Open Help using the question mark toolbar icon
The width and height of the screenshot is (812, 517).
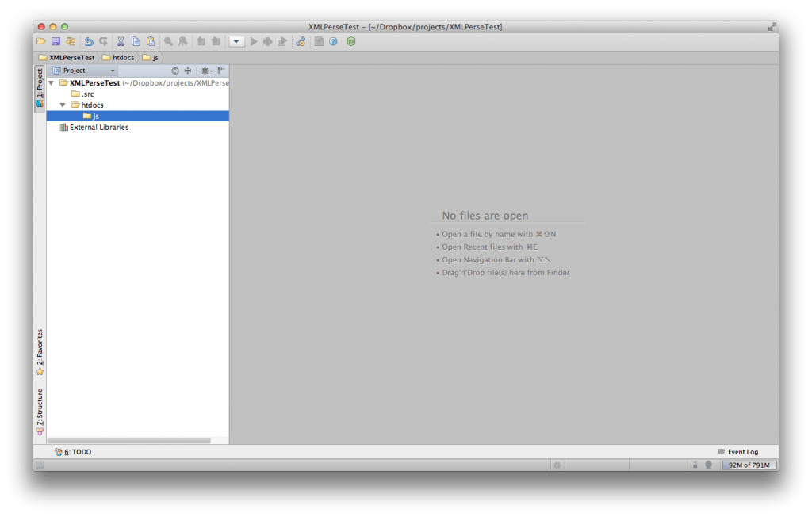331,41
